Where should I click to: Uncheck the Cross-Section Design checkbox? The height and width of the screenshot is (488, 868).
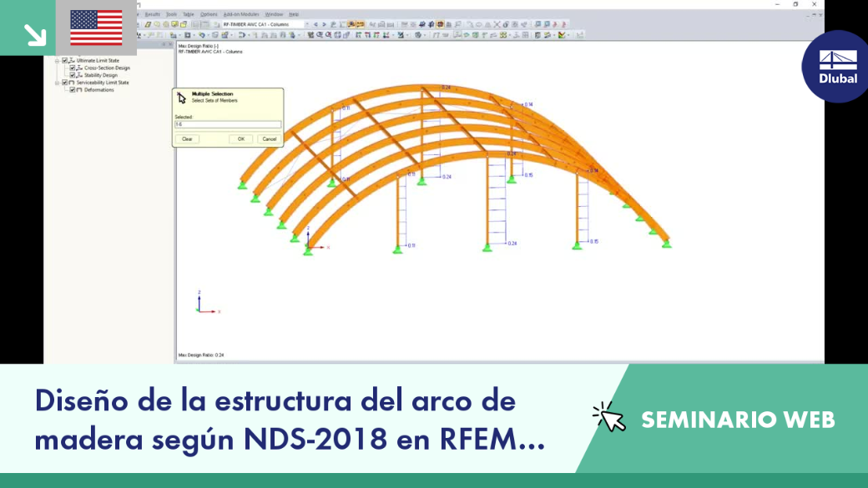coord(73,68)
